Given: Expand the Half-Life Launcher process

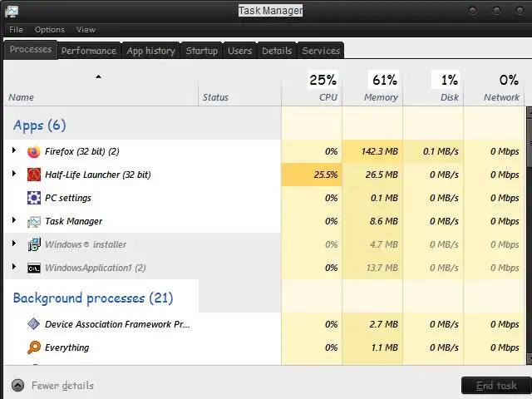Looking at the screenshot, I should (14, 174).
